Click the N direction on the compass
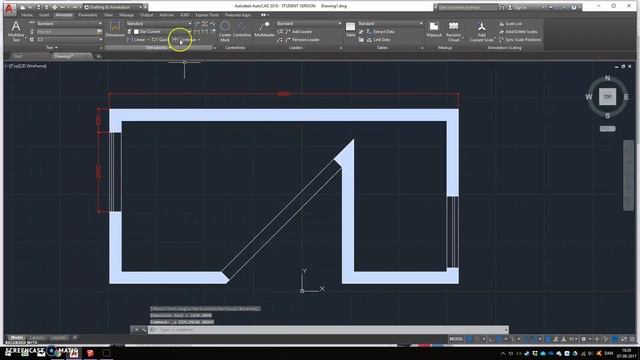 [607, 78]
